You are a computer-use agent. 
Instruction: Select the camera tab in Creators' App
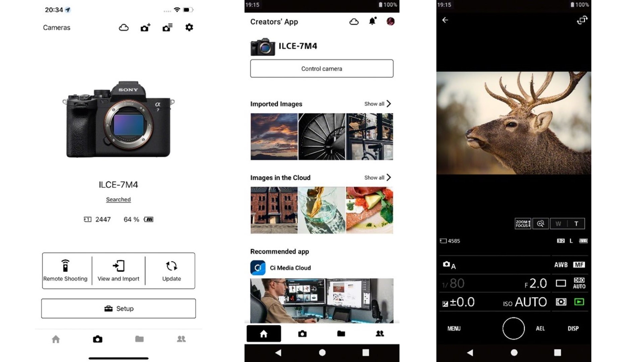302,334
